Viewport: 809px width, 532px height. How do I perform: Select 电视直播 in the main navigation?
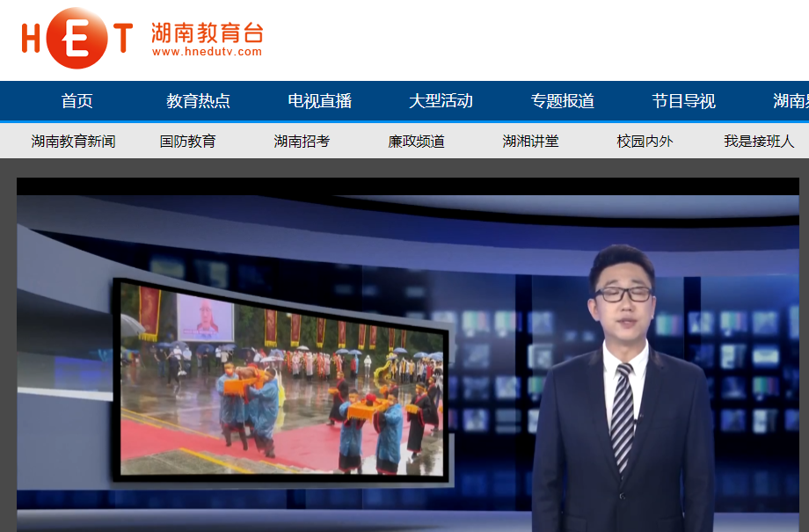319,101
